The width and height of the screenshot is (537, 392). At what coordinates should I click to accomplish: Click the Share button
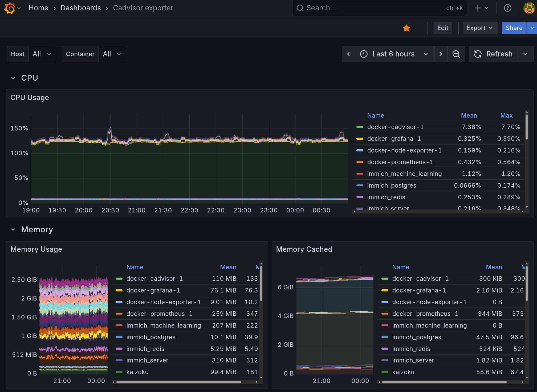514,28
